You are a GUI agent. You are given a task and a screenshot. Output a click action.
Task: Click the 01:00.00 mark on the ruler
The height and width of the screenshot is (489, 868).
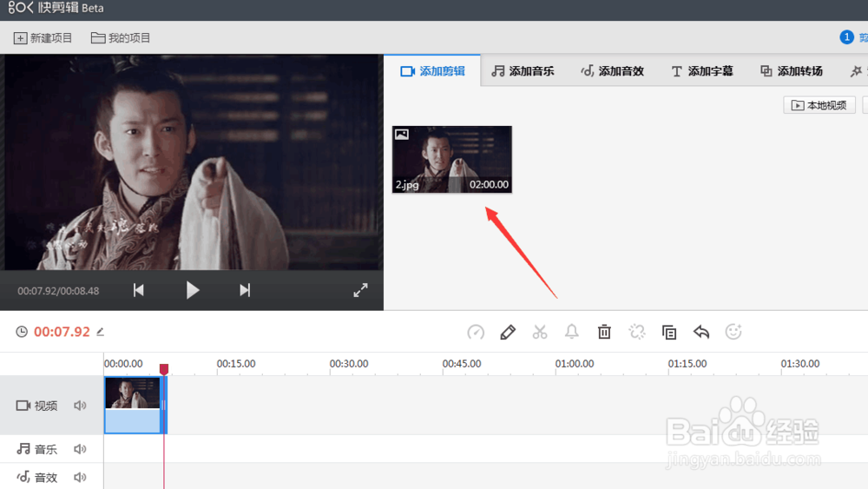[575, 364]
